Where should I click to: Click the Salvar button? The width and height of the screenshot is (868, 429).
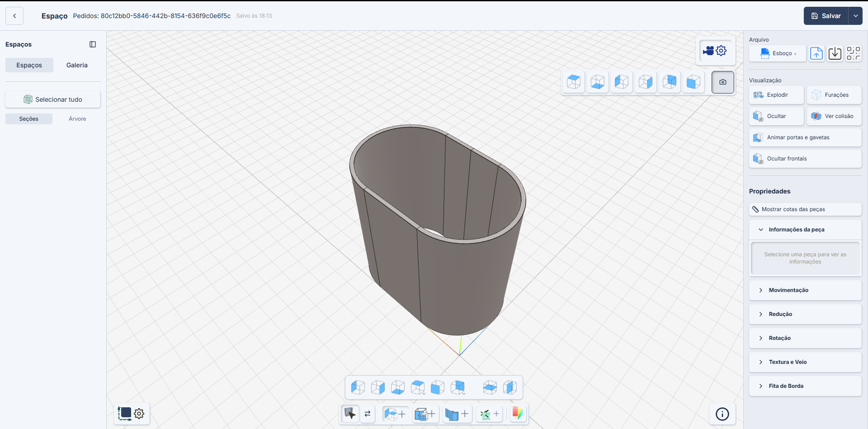coord(826,16)
